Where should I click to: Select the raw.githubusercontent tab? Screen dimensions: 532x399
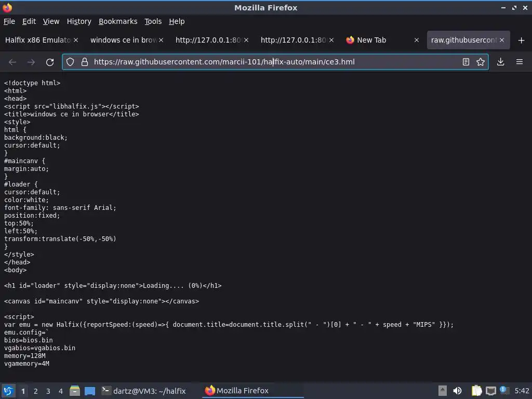[463, 40]
